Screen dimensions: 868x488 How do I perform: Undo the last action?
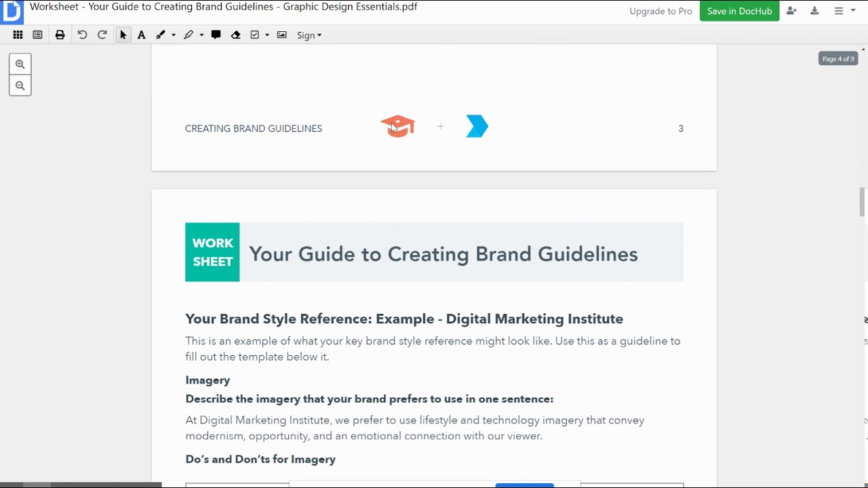82,35
